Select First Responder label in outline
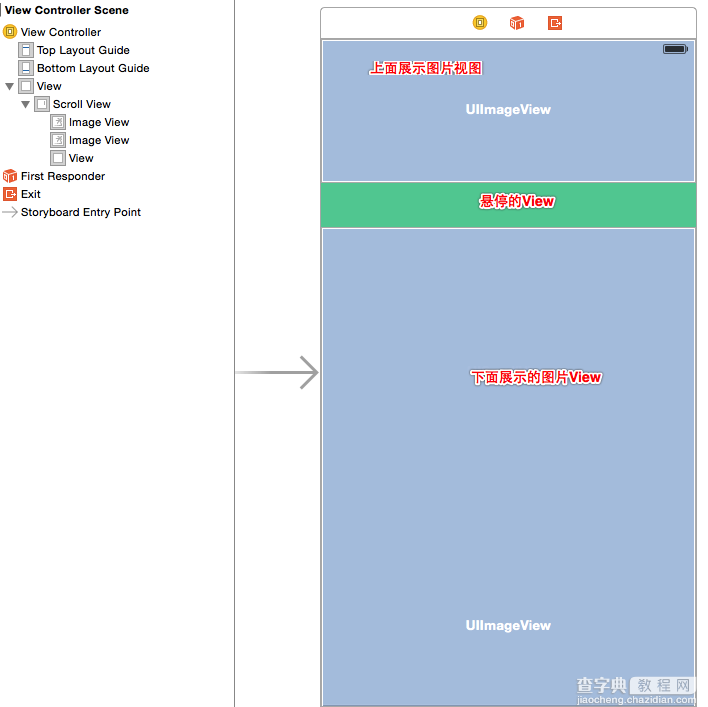This screenshot has height=707, width=708. coord(63,176)
